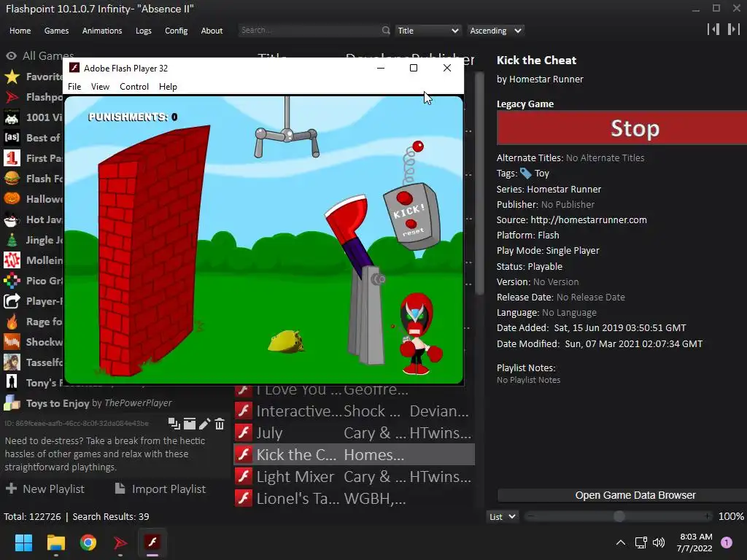Toggle the right sidebar icon
Image resolution: width=747 pixels, height=560 pixels.
tap(734, 29)
